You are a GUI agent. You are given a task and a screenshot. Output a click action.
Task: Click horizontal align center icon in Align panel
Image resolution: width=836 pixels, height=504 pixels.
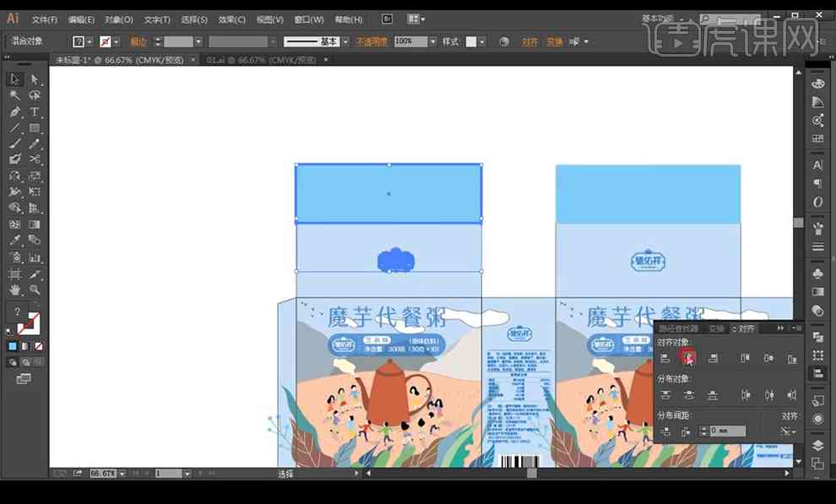(689, 359)
